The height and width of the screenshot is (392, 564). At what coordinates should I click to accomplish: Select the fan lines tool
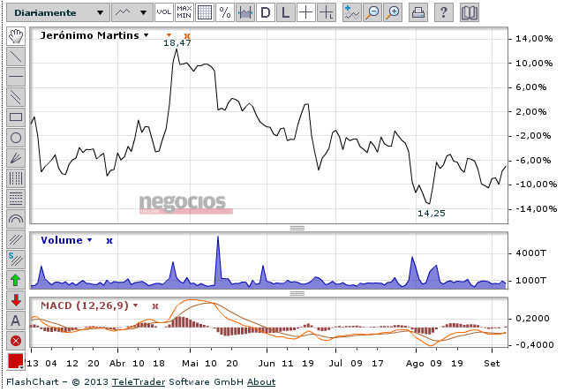click(16, 158)
